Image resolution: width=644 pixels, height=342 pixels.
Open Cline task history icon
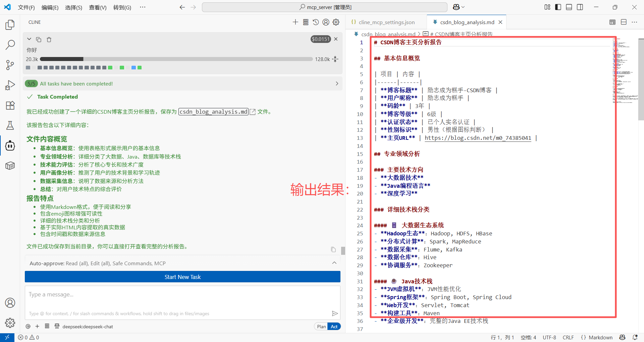pos(316,22)
